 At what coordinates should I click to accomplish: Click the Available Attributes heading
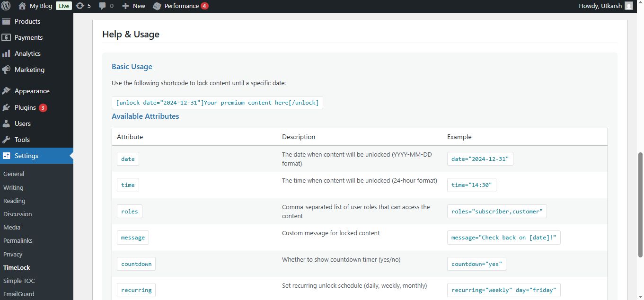145,116
